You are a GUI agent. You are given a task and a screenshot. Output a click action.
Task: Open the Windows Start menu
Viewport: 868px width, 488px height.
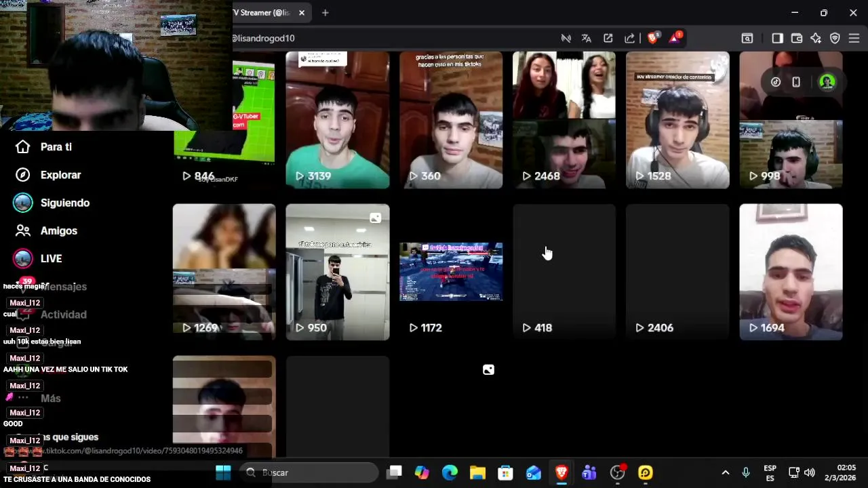pyautogui.click(x=223, y=472)
